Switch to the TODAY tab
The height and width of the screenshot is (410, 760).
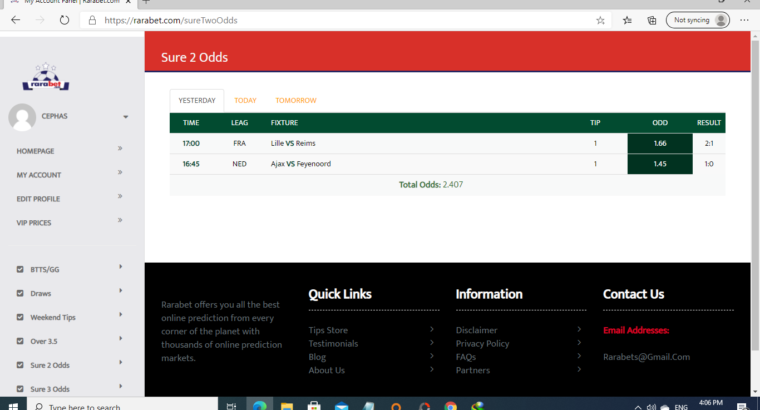click(x=245, y=100)
